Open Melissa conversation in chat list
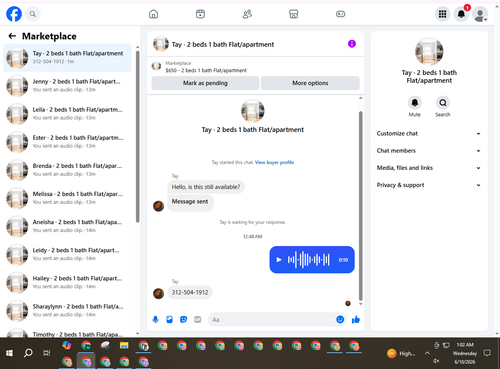The image size is (500, 369). (67, 198)
